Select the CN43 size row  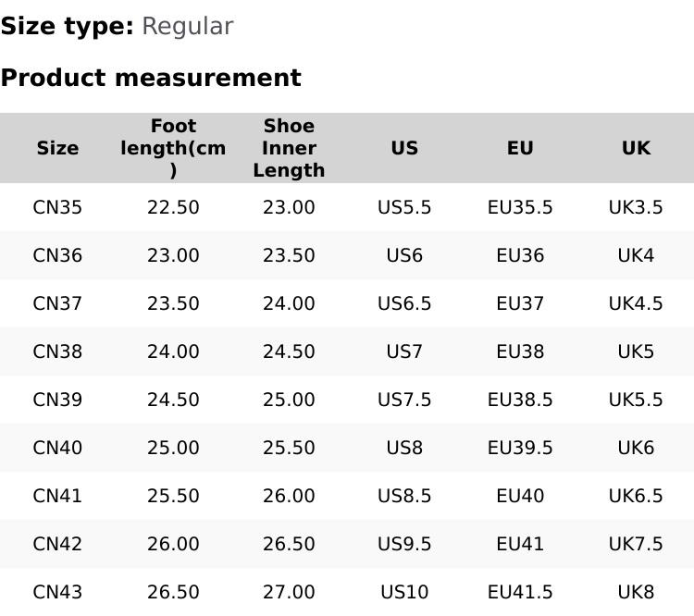[x=57, y=592]
